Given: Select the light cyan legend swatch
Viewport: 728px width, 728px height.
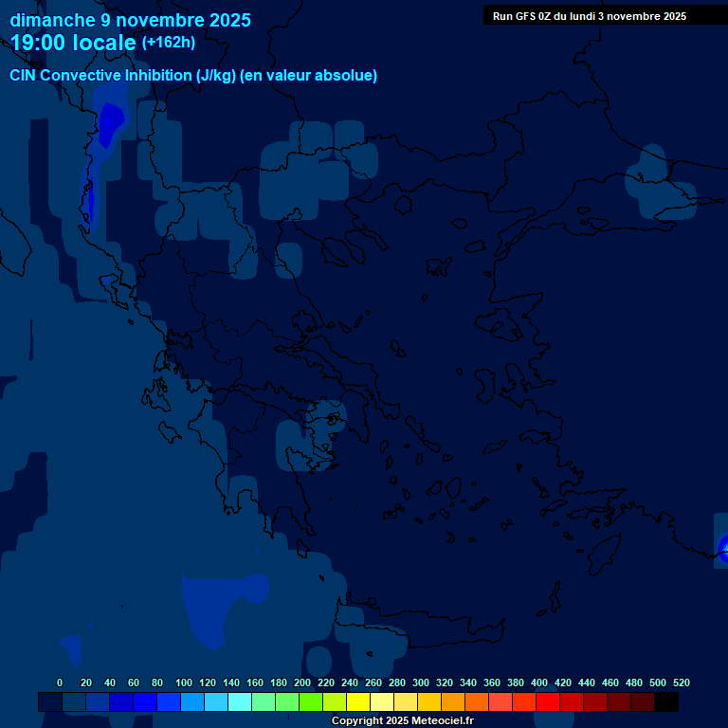Looking at the screenshot, I should pyautogui.click(x=240, y=702).
